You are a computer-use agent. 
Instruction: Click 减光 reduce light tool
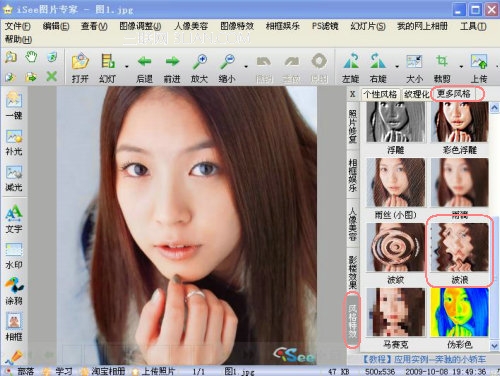pos(14,179)
